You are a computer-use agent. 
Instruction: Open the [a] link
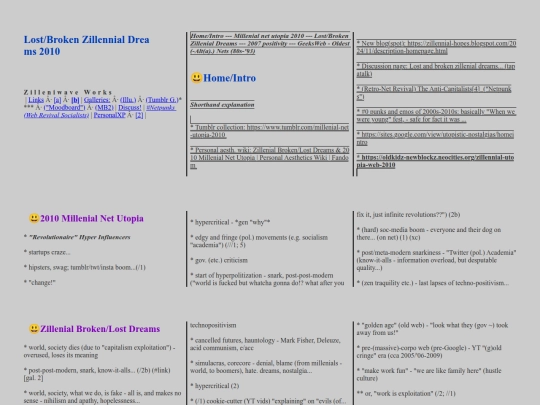(x=57, y=100)
